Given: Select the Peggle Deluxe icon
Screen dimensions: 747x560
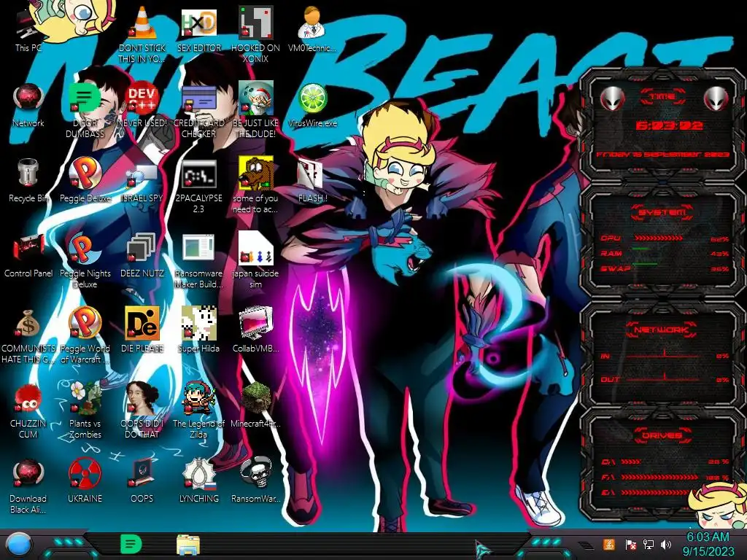Looking at the screenshot, I should coord(85,180).
